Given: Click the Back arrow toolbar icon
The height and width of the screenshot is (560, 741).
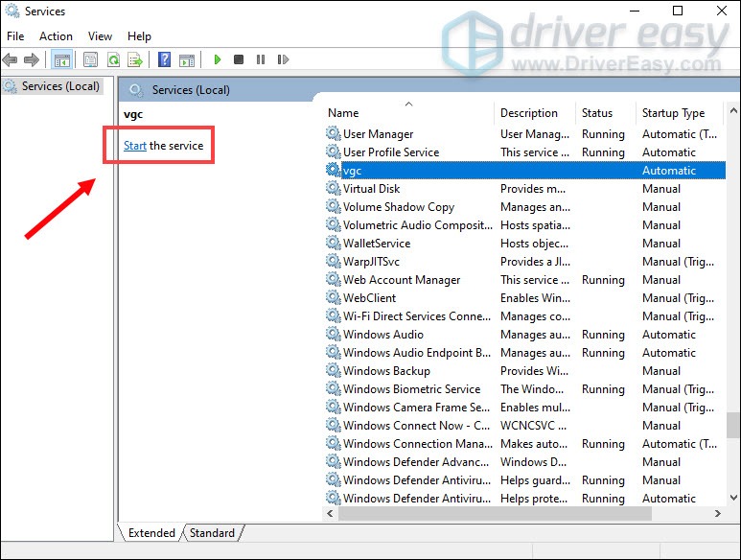Looking at the screenshot, I should tap(12, 59).
